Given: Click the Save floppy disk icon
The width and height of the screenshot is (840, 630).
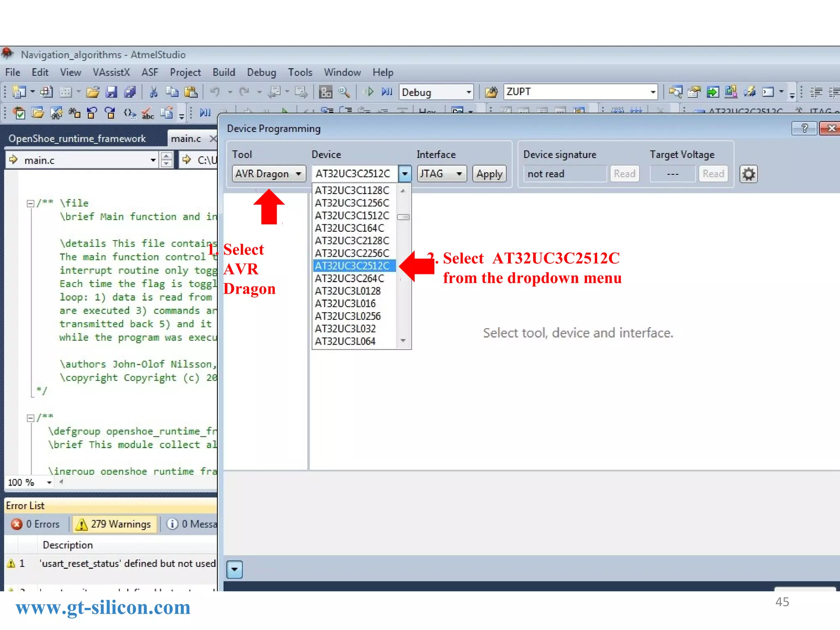Looking at the screenshot, I should click(x=112, y=92).
